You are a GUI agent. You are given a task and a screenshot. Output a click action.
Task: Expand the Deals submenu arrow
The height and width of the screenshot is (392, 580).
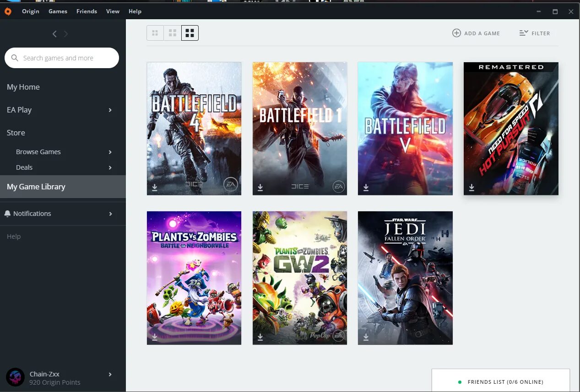110,167
